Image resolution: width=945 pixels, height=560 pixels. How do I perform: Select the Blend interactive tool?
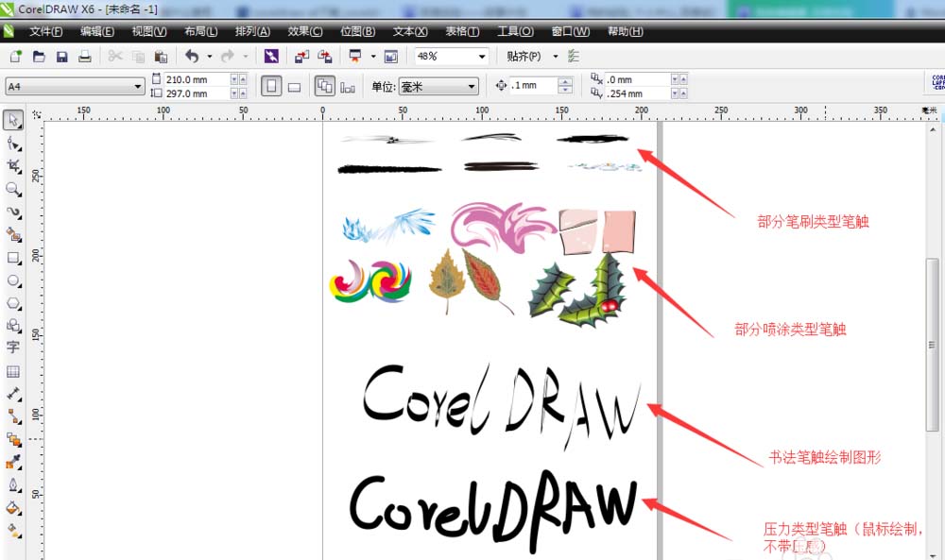[x=13, y=439]
